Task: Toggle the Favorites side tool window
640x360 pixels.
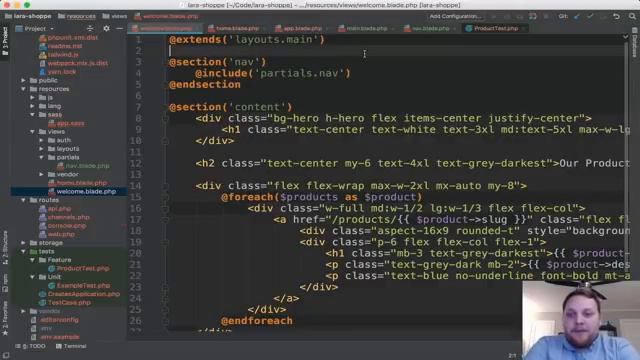Action: pyautogui.click(x=5, y=318)
